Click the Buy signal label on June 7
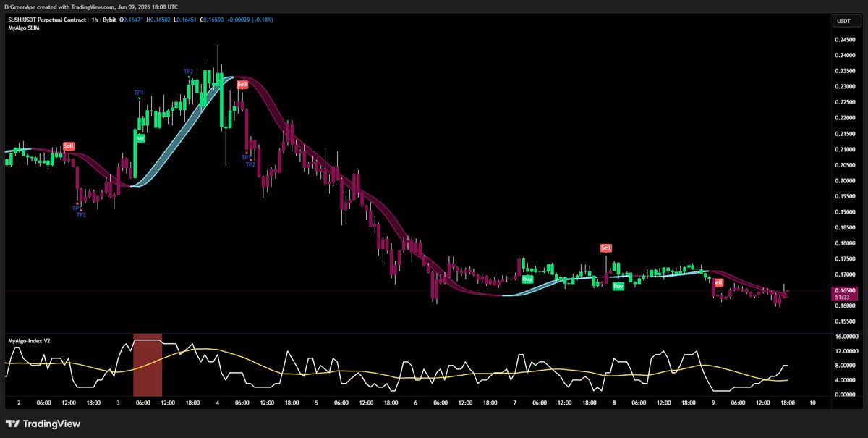Viewport: 868px width, 438px height. pyautogui.click(x=527, y=279)
